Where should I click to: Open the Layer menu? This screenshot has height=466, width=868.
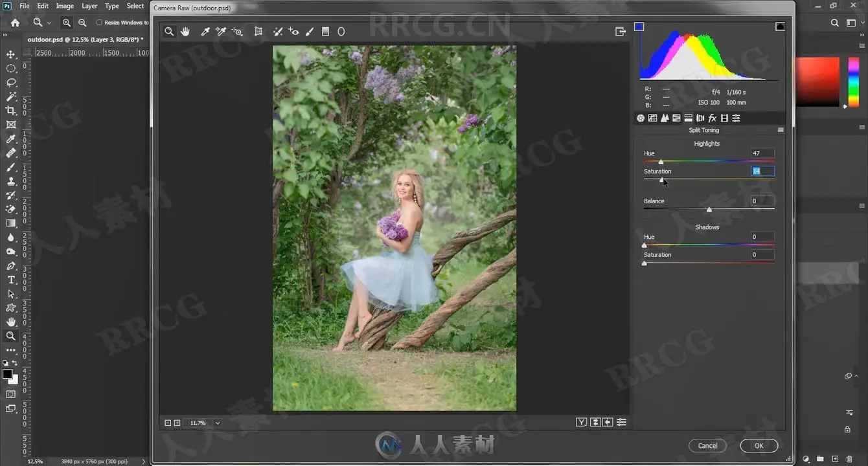click(x=89, y=6)
